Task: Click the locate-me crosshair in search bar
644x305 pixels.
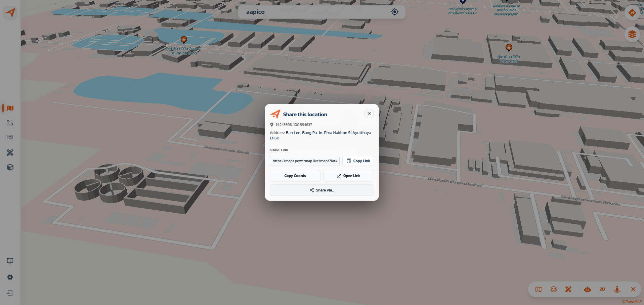Action: tap(395, 12)
